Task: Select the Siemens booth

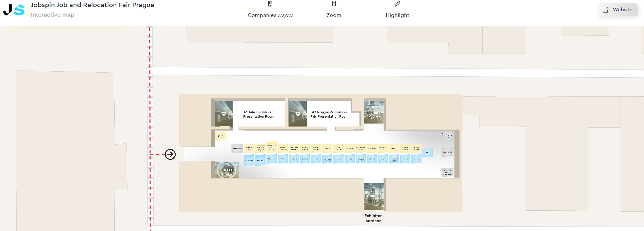Action: tap(372, 159)
